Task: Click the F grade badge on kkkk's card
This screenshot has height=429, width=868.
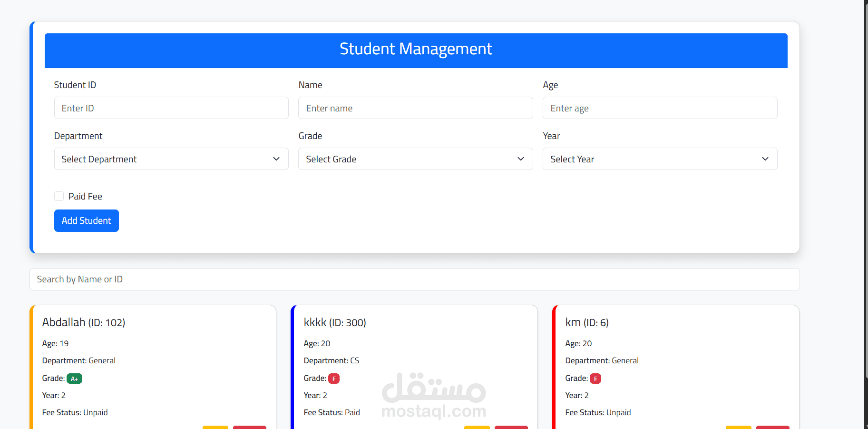Action: (x=334, y=379)
